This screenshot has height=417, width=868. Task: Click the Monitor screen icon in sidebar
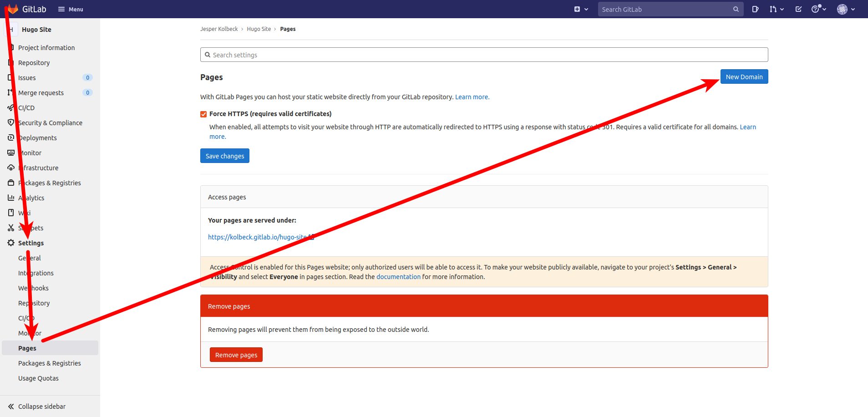11,153
